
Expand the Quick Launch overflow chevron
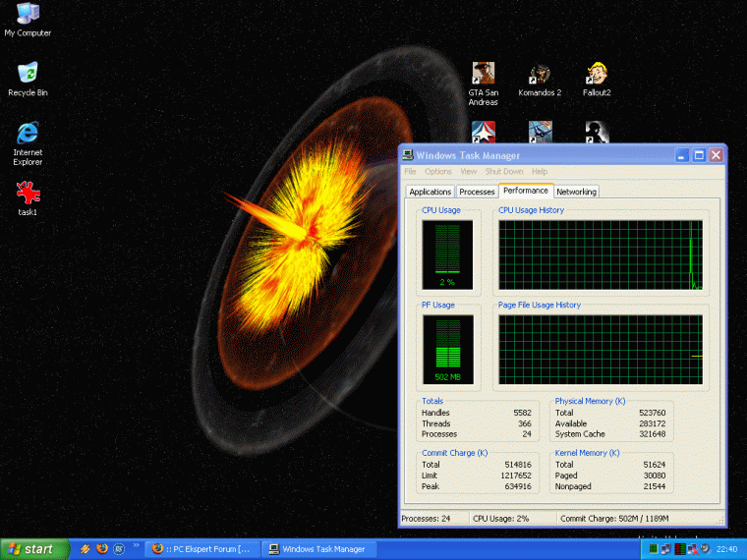tap(135, 547)
